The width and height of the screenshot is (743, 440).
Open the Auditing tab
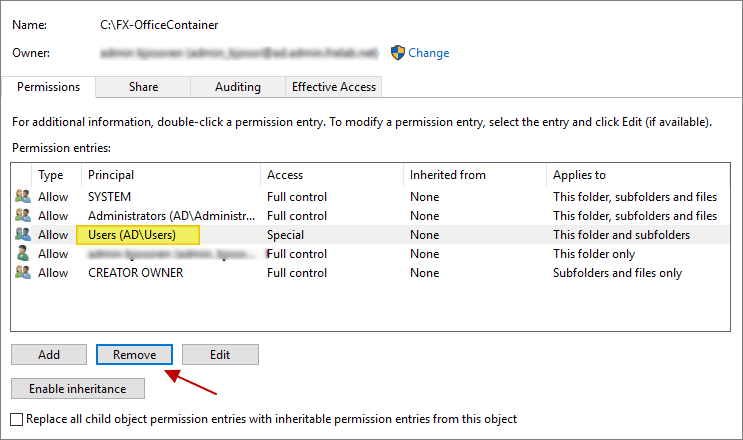237,87
